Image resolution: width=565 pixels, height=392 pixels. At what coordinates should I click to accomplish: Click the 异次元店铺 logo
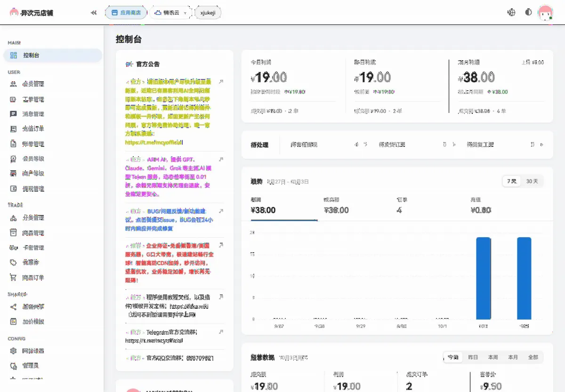click(32, 13)
